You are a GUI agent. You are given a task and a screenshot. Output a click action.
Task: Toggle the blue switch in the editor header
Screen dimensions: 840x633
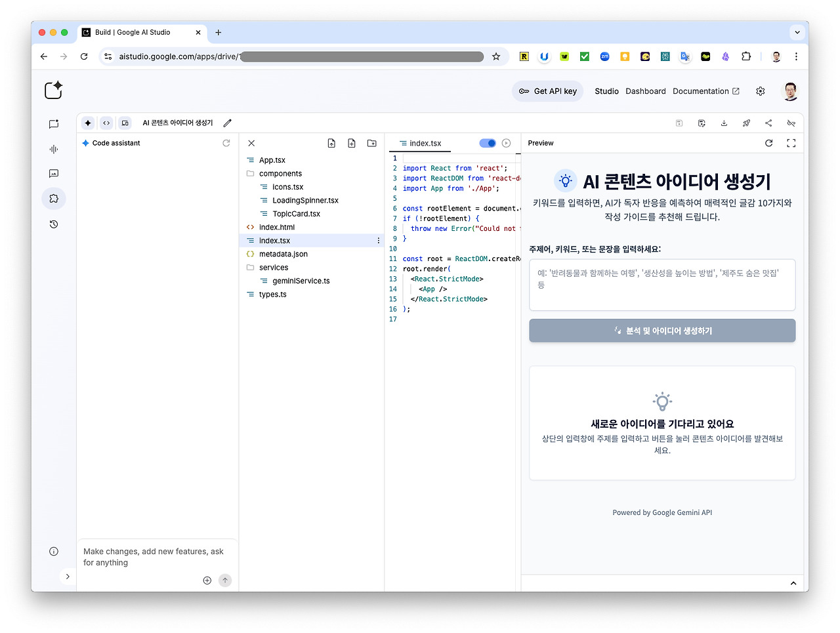coord(488,143)
